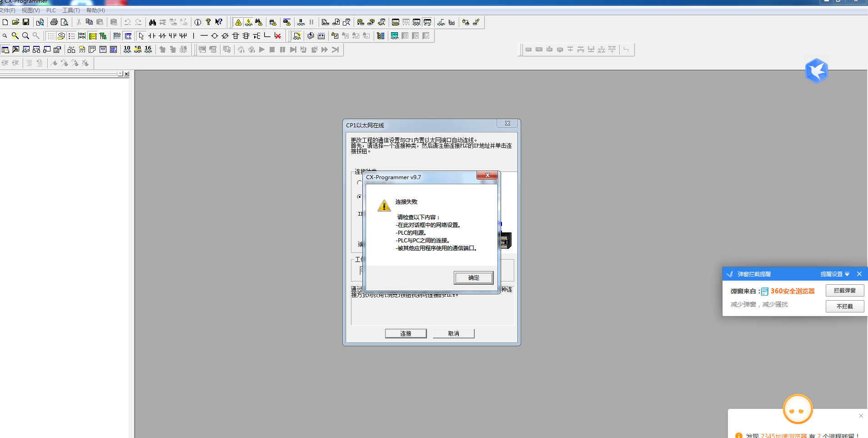Click the binoculars Find icon
This screenshot has height=438, width=868.
pos(152,22)
